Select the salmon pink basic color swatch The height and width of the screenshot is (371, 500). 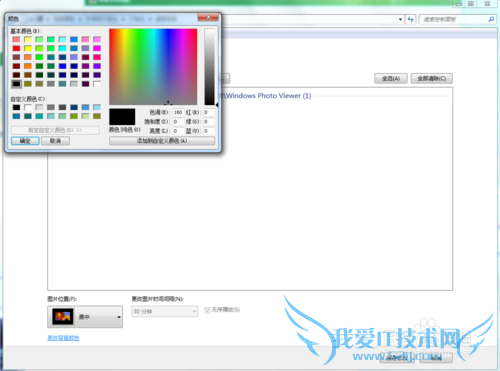(16, 39)
